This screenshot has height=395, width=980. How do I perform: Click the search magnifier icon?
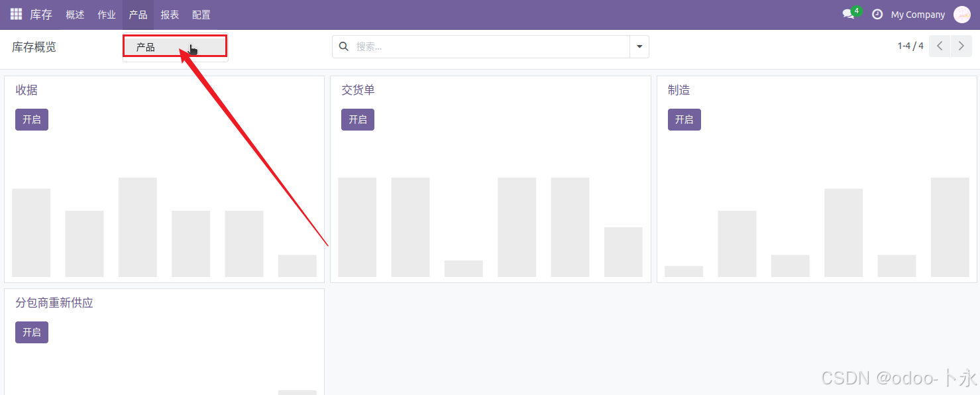click(x=344, y=46)
